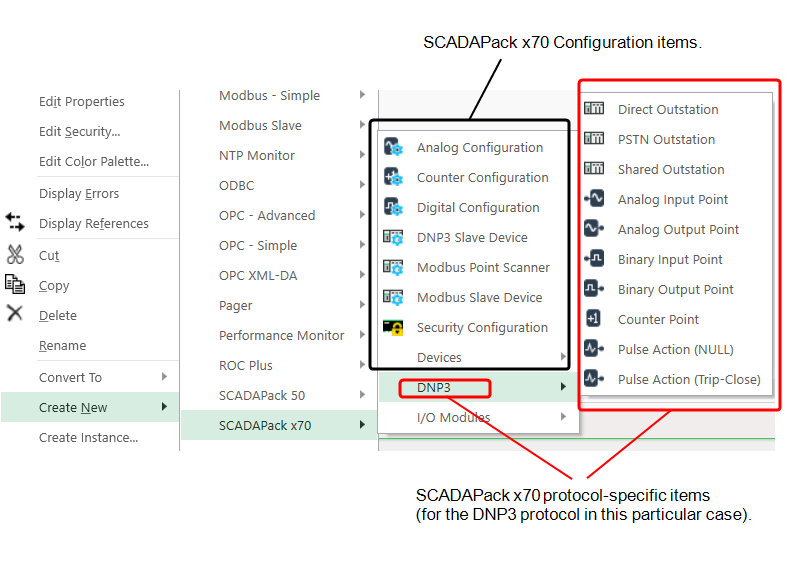Viewport: 790px width, 568px height.
Task: Click the Pulse Action (Trip-Close) icon
Action: pyautogui.click(x=594, y=378)
